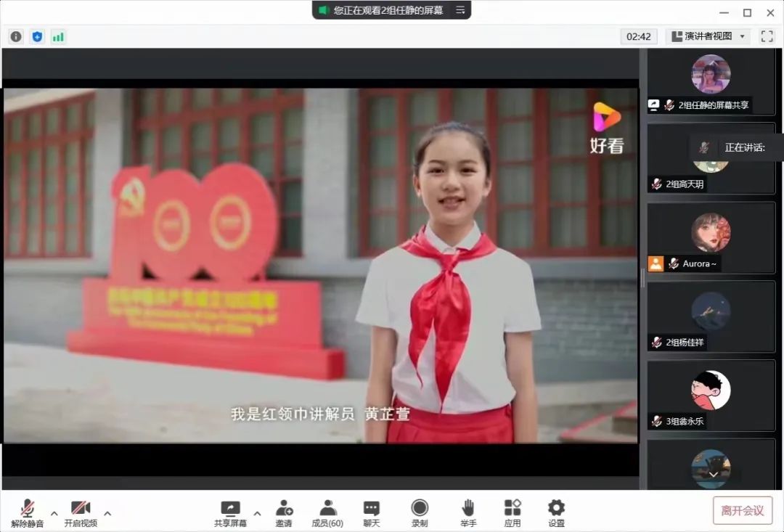Click Leave Meeting (离开会议) button
Image resolution: width=784 pixels, height=532 pixels.
tap(742, 510)
